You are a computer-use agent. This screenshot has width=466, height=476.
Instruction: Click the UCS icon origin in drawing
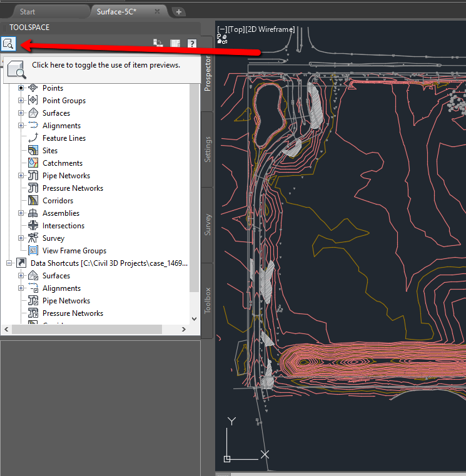point(227,458)
